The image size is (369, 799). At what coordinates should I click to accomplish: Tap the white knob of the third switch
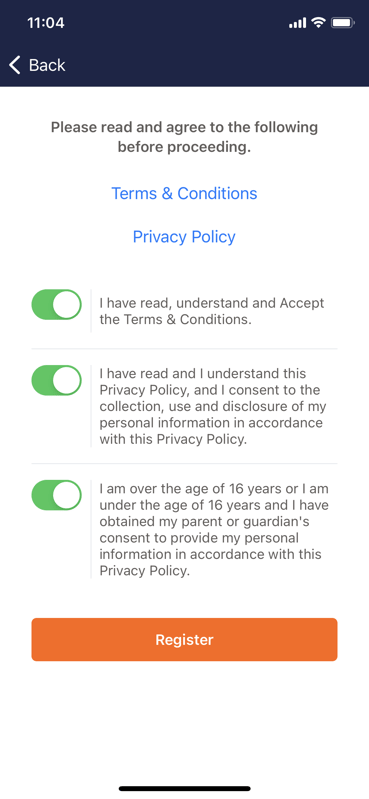click(67, 495)
